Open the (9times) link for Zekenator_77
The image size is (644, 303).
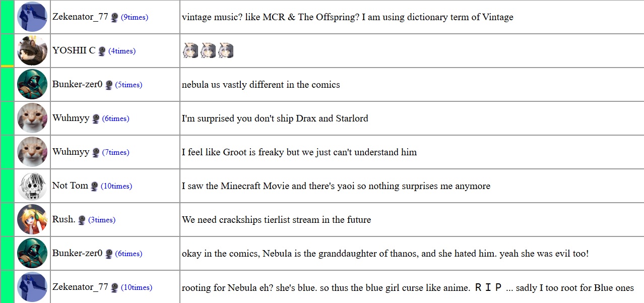[134, 17]
